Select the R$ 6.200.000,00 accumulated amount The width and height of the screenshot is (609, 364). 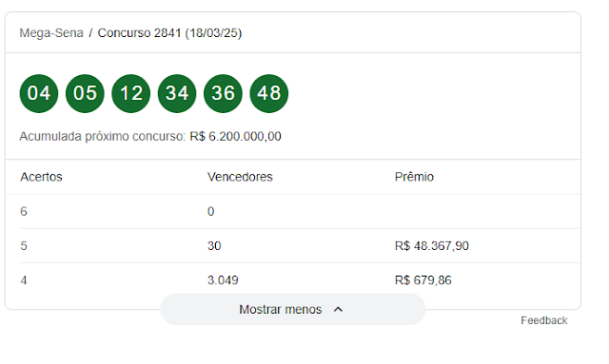[235, 137]
